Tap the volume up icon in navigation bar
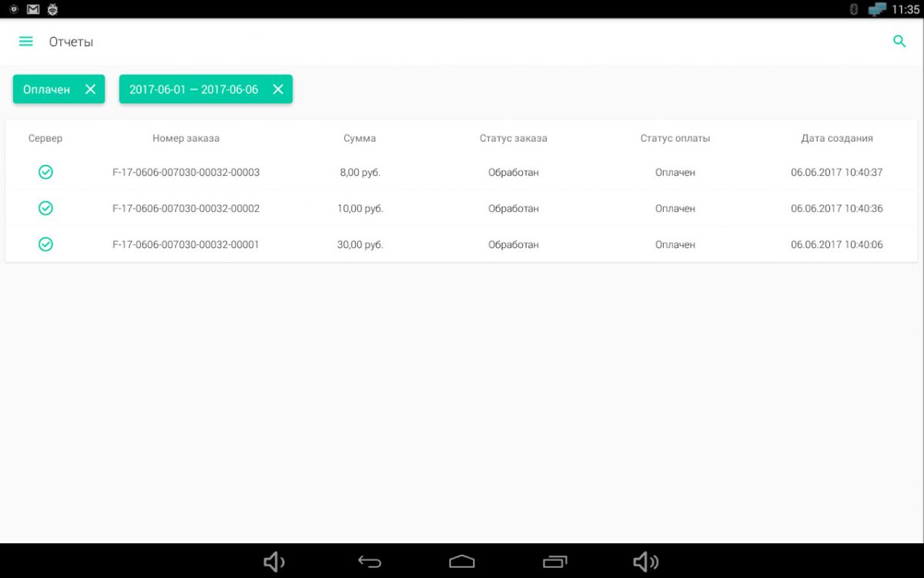The width and height of the screenshot is (924, 578). point(646,562)
